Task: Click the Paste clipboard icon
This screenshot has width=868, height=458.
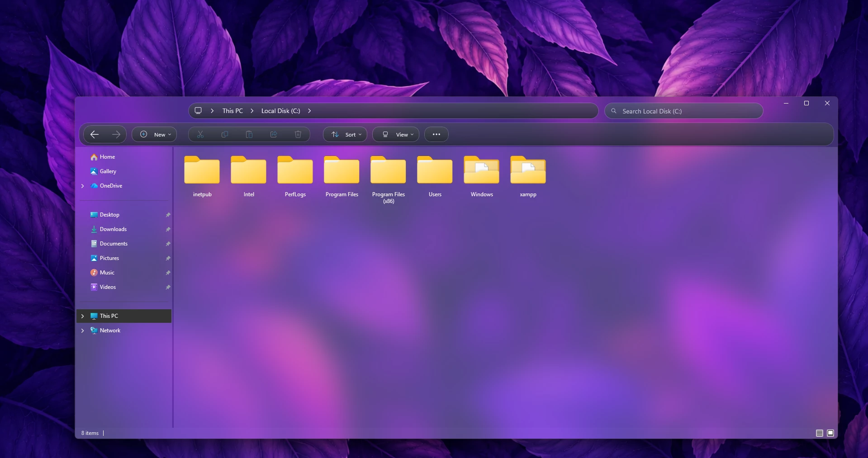Action: coord(249,134)
